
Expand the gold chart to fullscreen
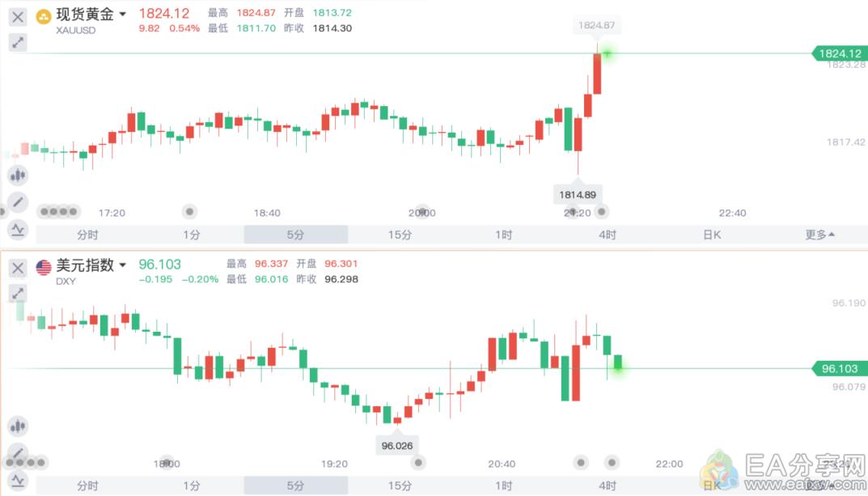[18, 42]
